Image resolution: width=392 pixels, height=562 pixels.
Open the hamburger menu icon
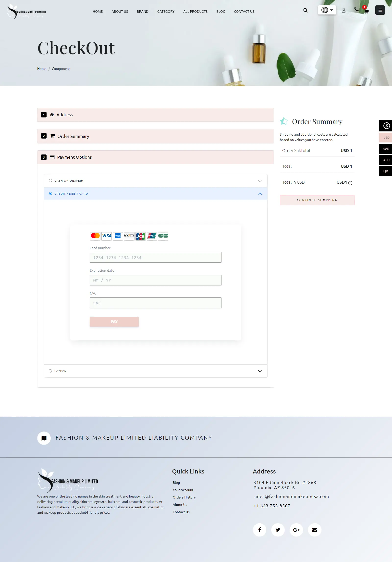pos(380,10)
